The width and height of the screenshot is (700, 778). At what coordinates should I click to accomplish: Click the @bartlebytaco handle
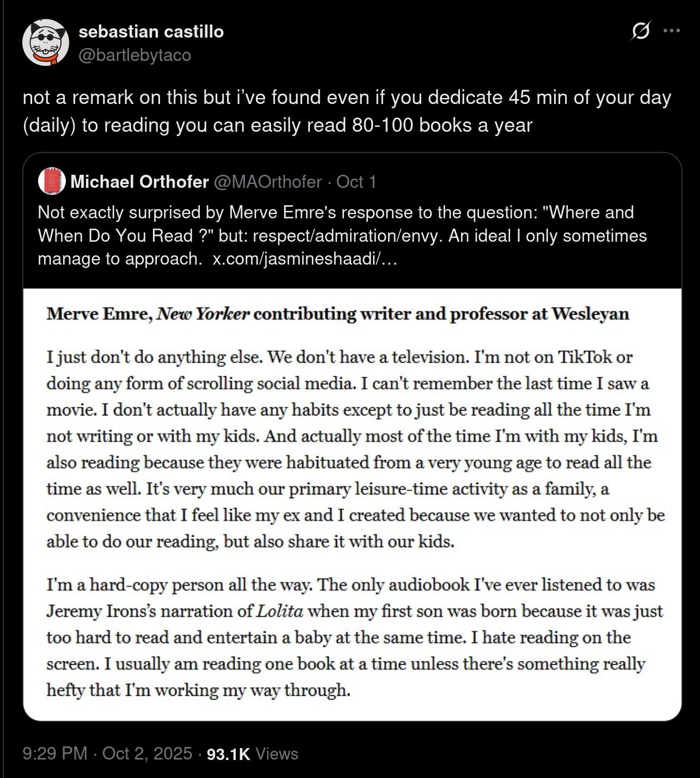click(x=135, y=55)
